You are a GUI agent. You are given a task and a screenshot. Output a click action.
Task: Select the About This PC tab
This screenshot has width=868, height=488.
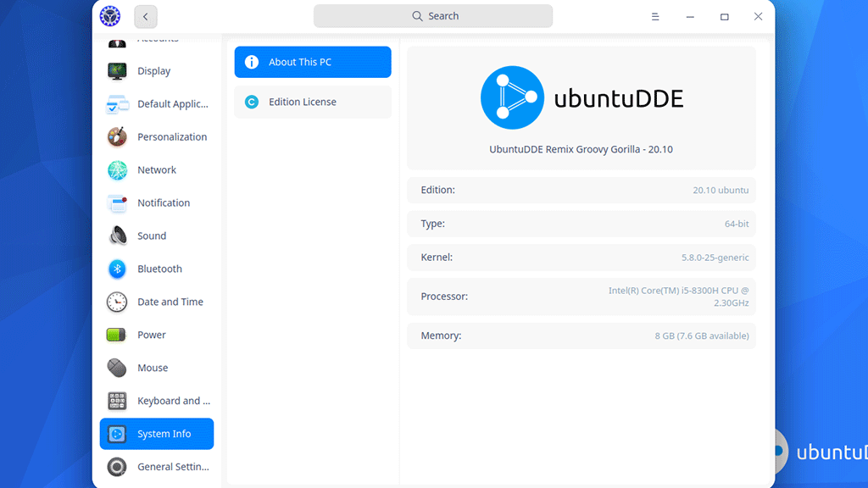312,62
